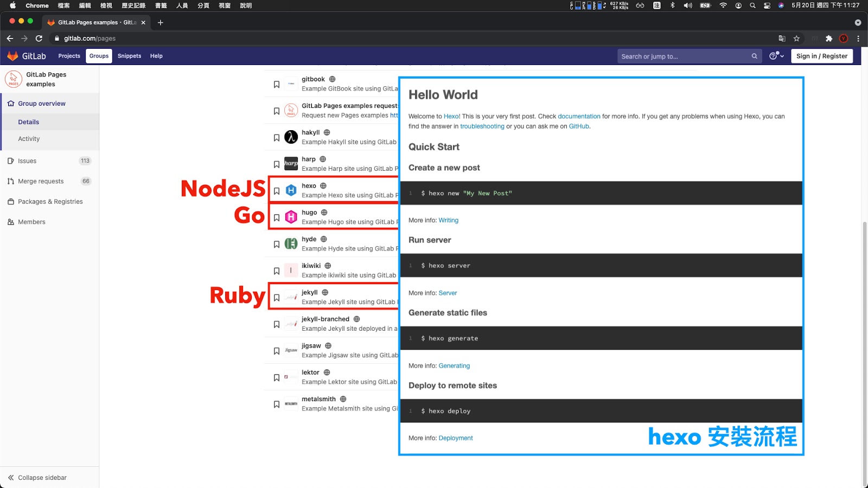Click the GitLab Pages examples request project

coord(349,106)
